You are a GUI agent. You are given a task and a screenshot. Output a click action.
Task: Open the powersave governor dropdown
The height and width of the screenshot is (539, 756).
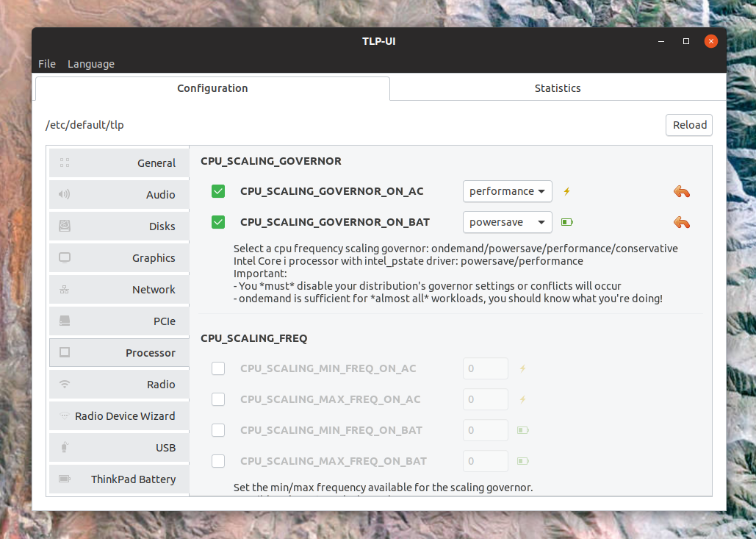[507, 222]
